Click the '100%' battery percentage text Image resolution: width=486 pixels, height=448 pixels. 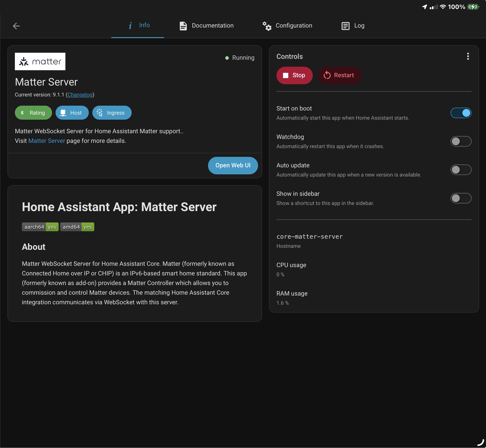pyautogui.click(x=456, y=7)
